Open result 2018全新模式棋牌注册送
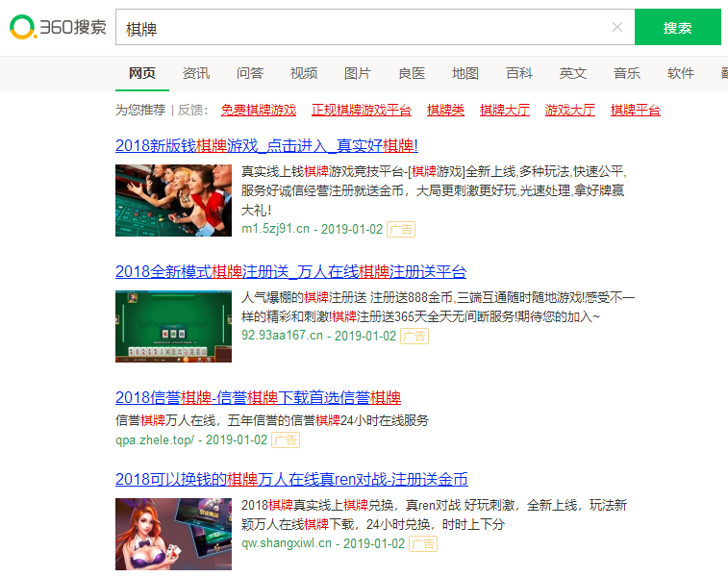 pyautogui.click(x=290, y=271)
